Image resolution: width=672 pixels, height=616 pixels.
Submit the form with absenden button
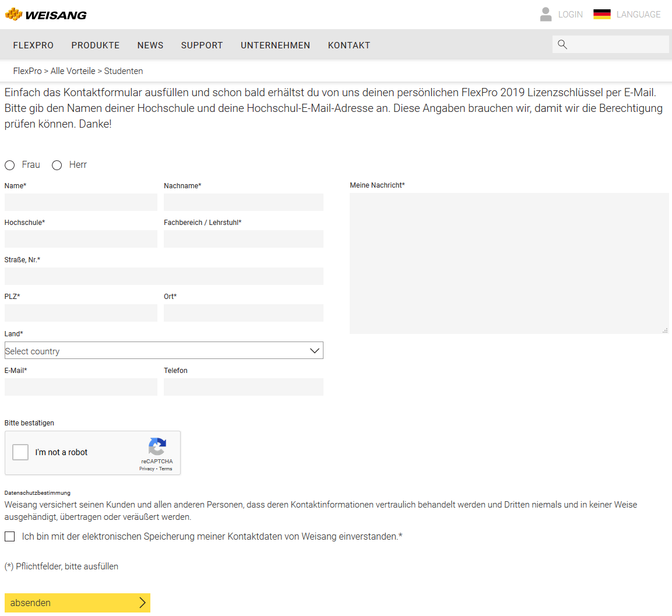click(x=77, y=602)
